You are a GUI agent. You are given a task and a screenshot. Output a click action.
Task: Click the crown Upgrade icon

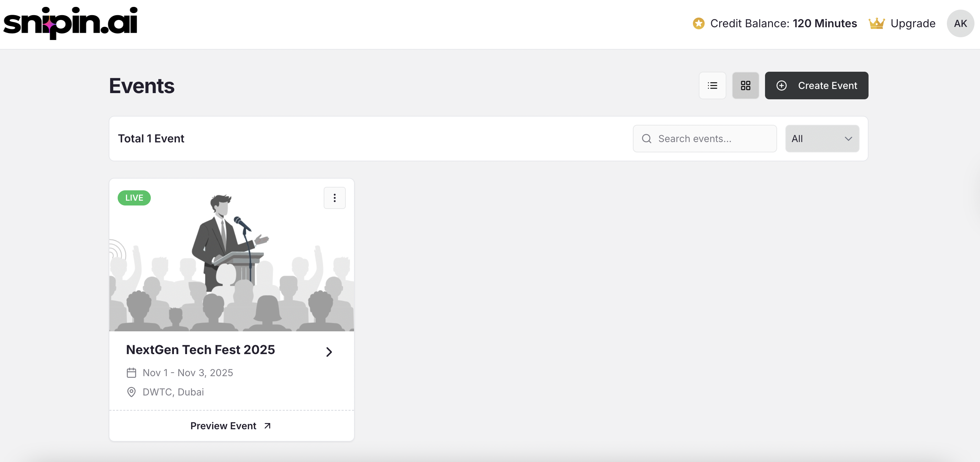[x=877, y=23]
